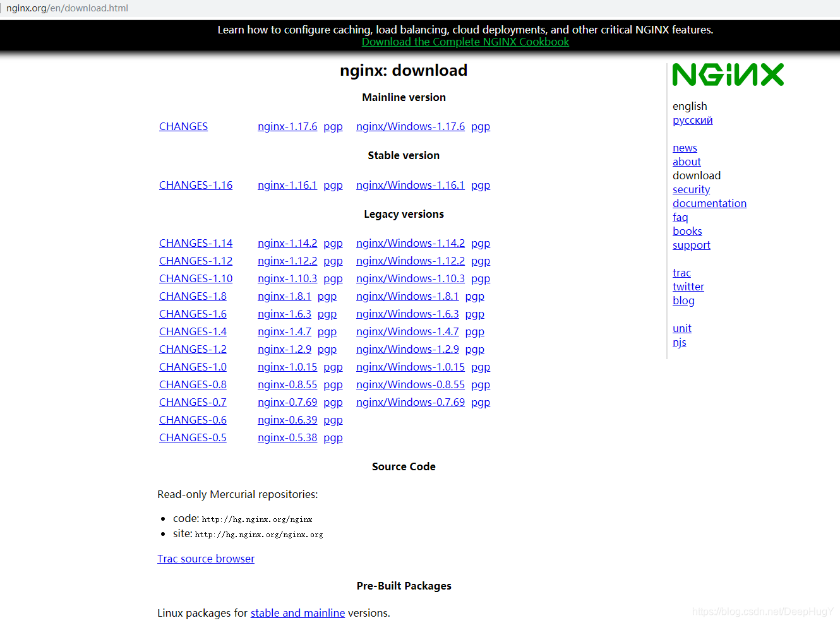Open mainline CHANGES link
Image resolution: width=840 pixels, height=623 pixels.
pos(183,126)
